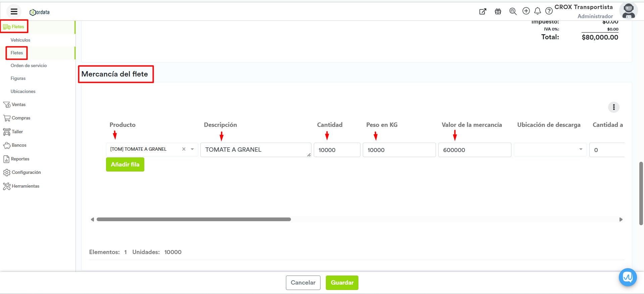Click the external link icon in header
The height and width of the screenshot is (294, 644).
coord(483,11)
